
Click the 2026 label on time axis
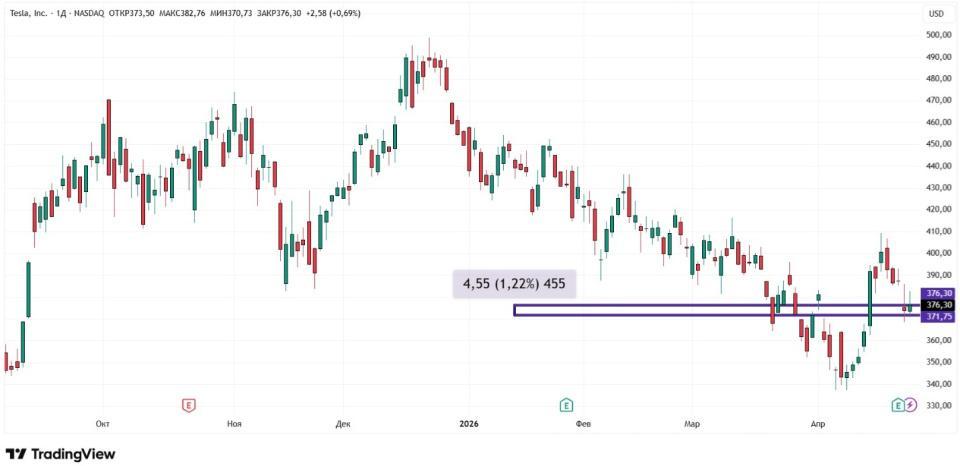coord(469,424)
